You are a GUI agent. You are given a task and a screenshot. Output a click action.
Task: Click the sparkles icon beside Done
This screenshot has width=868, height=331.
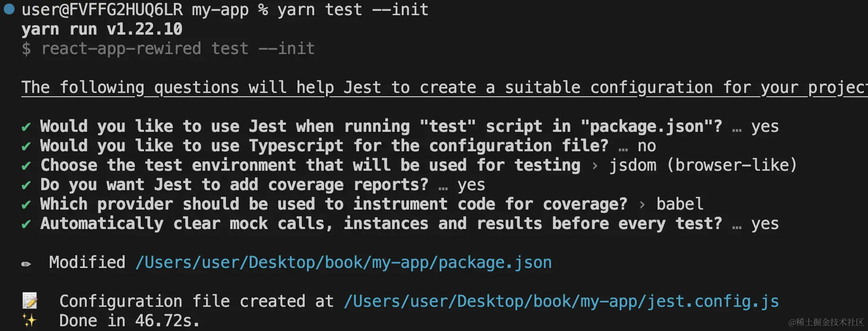29,321
